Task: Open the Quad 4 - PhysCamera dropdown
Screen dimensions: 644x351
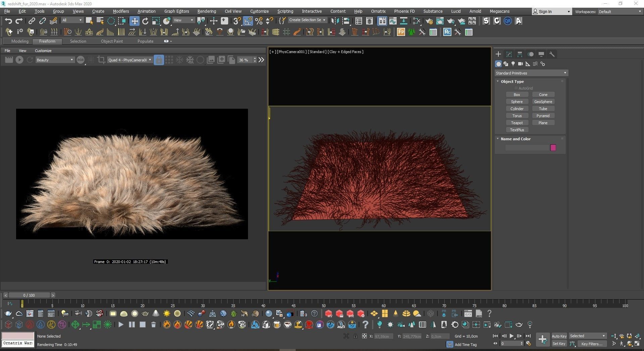Action: [x=130, y=60]
